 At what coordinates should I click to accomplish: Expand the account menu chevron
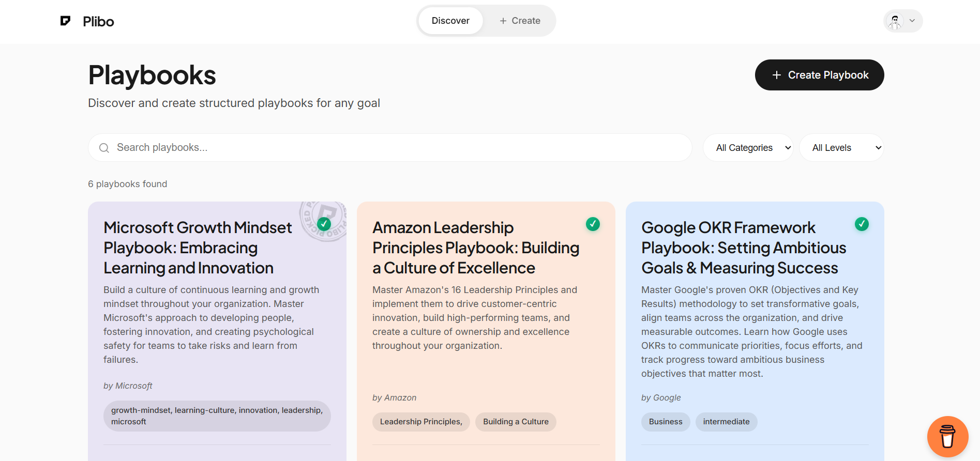pyautogui.click(x=912, y=21)
